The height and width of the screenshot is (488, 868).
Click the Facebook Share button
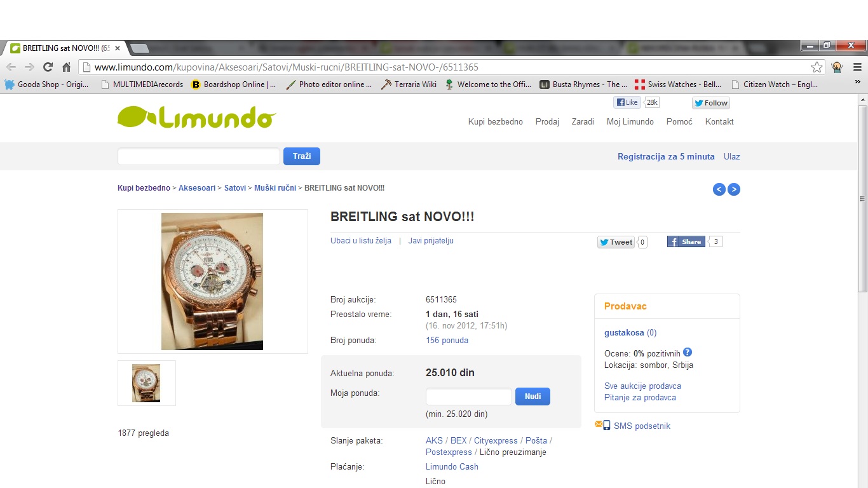[686, 241]
